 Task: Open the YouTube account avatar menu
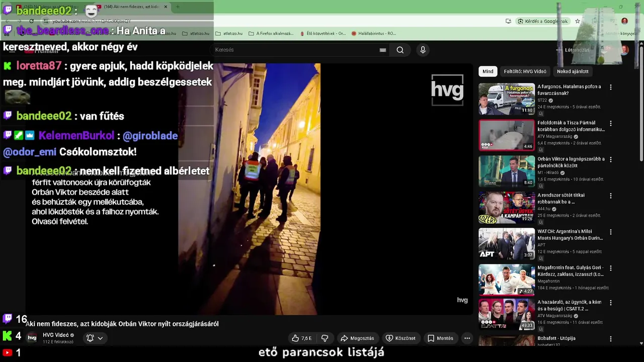click(x=624, y=50)
